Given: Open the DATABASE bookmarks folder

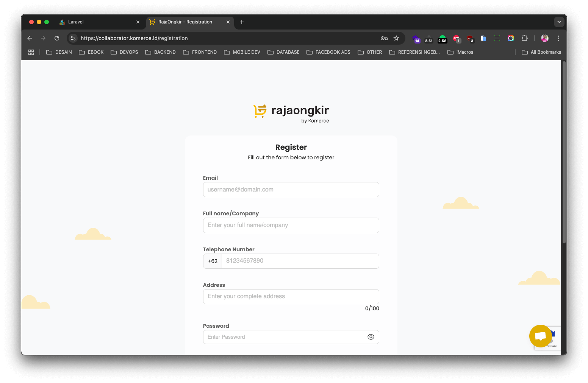Looking at the screenshot, I should tap(283, 52).
